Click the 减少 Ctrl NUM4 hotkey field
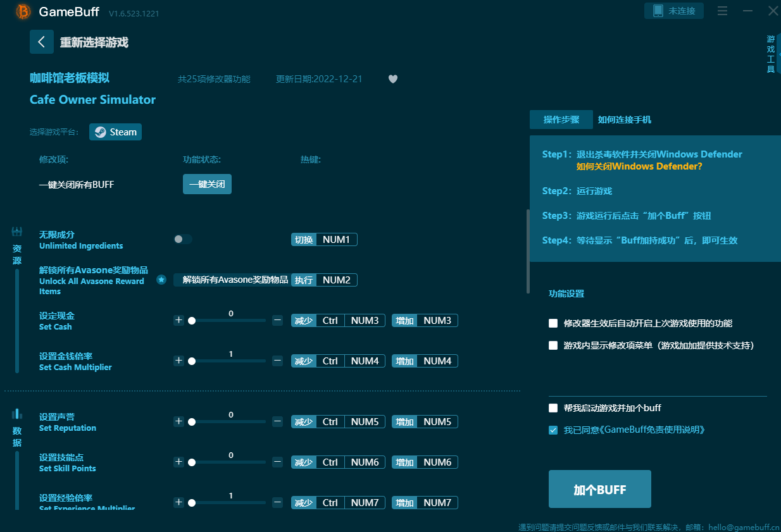The image size is (781, 532). click(339, 361)
